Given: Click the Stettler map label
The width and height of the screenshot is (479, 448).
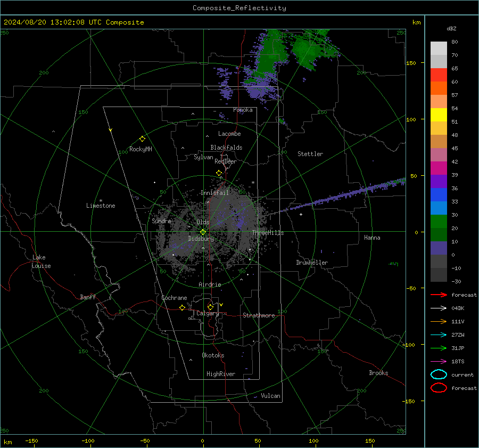Looking at the screenshot, I should (310, 154).
